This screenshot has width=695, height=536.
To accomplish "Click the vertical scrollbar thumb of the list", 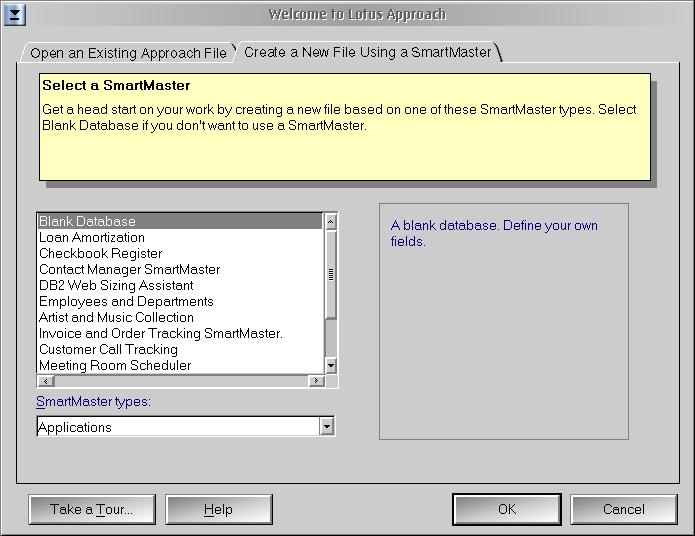I will [x=331, y=274].
